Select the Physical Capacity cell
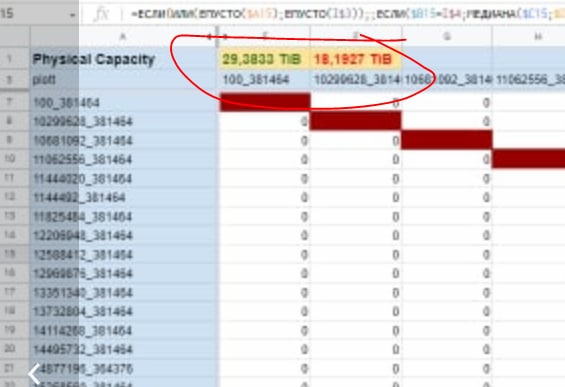Viewport: 565px width, 387px height. [124, 59]
